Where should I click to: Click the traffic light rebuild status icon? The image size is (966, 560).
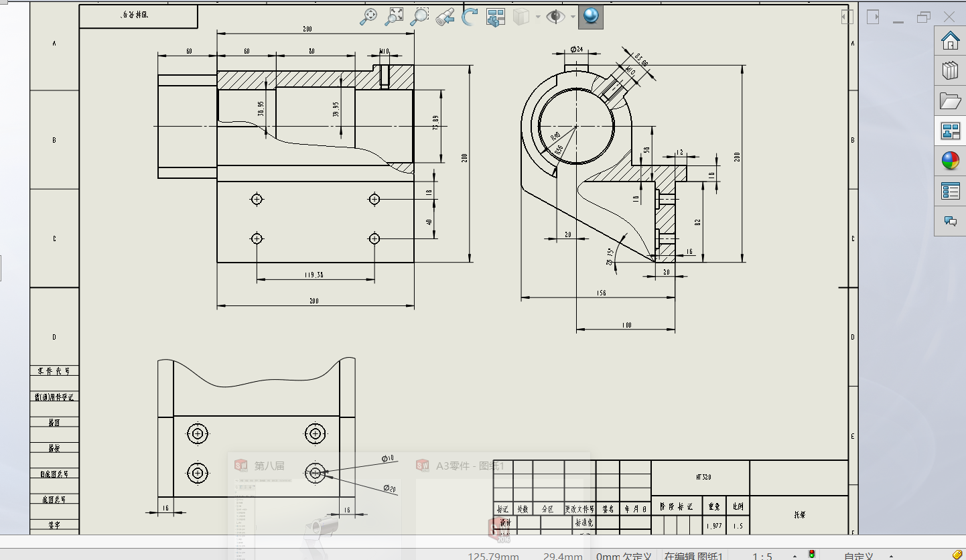pyautogui.click(x=812, y=555)
